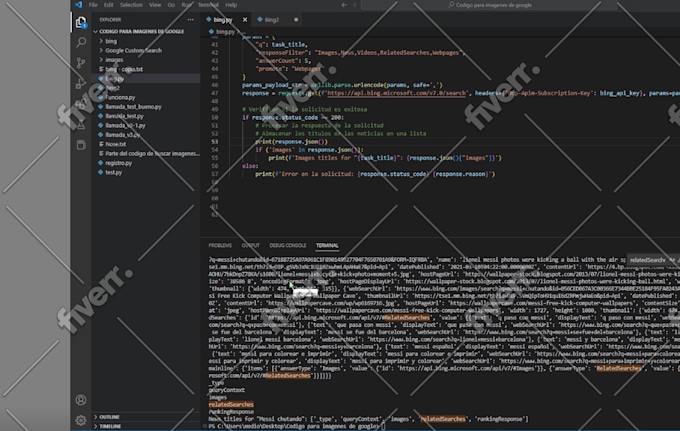The width and height of the screenshot is (680, 431).
Task: Click the bing.py breadcrumb above the editor
Action: pos(225,32)
